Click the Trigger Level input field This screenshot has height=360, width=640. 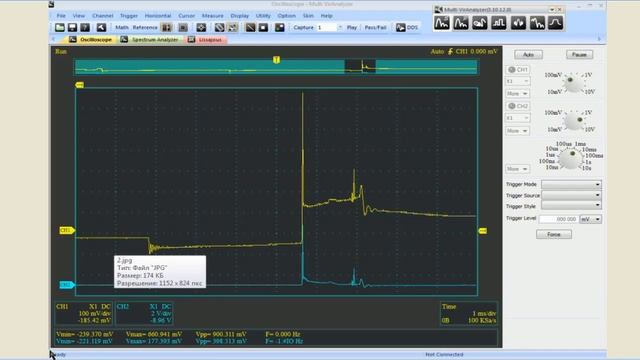point(558,219)
